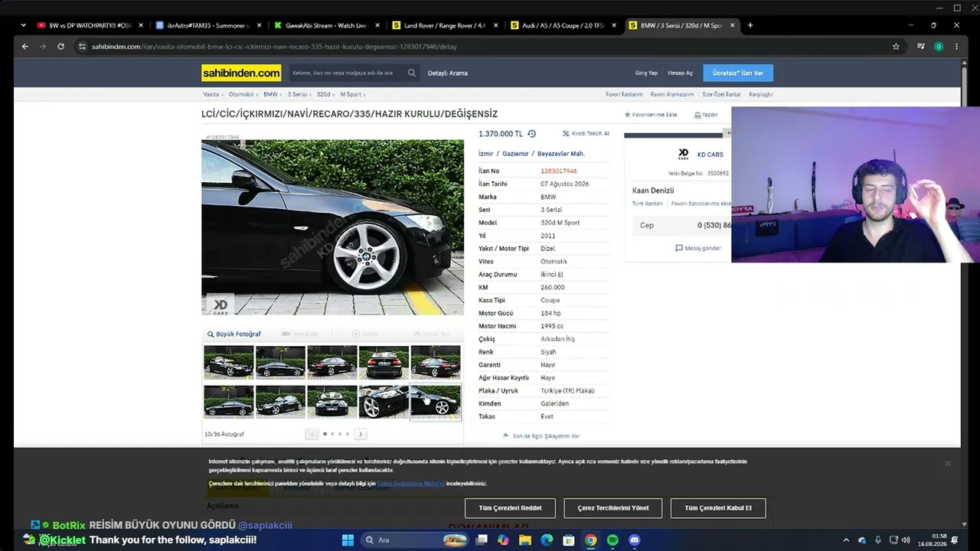This screenshot has width=980, height=551.
Task: Select the rear-view car thumbnail
Action: click(x=384, y=362)
